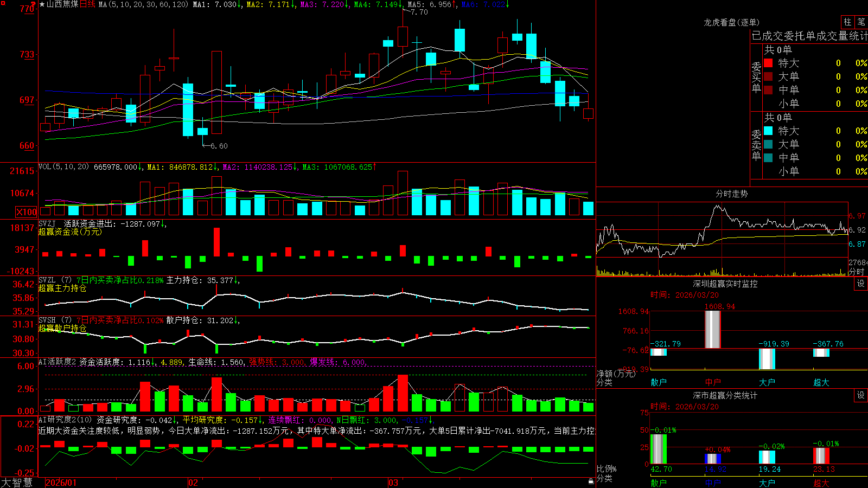Open VOL(5,10,20) indicator selector
868x488 pixels.
click(63, 167)
